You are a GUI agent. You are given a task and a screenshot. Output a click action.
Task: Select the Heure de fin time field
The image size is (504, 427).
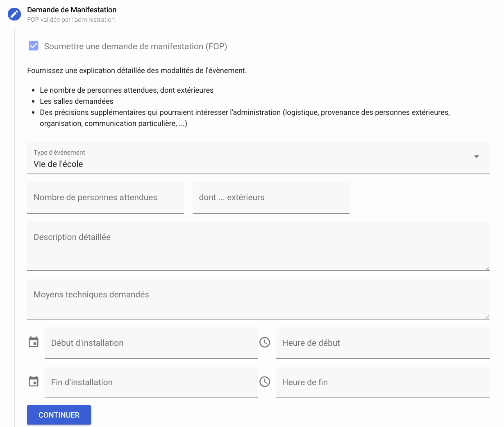[x=383, y=382]
